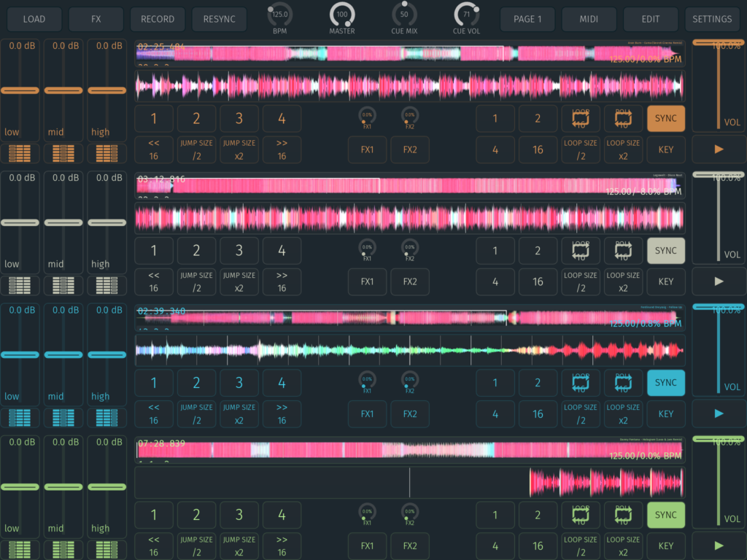The height and width of the screenshot is (560, 747).
Task: Click the high EQ level meter icon on deck 3
Action: coord(107,418)
